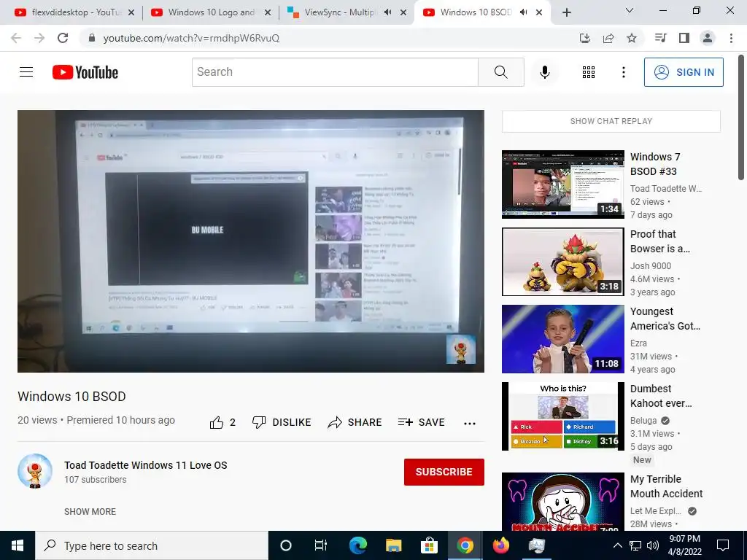Click SHOW CHAT REPLAY

(611, 121)
